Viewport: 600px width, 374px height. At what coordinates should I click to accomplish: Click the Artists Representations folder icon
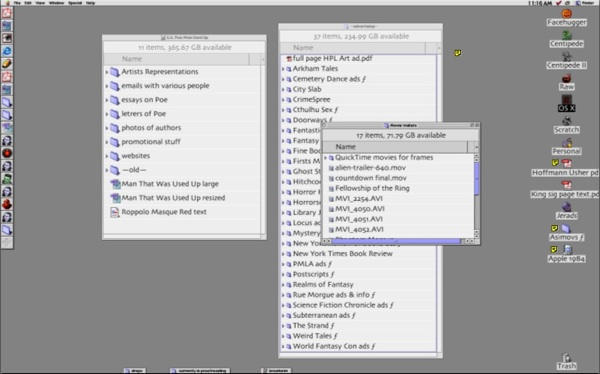tap(115, 72)
